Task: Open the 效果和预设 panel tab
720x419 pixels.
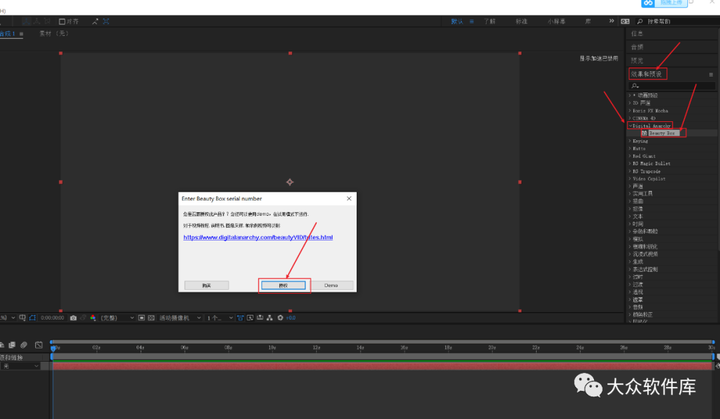Action: pos(647,74)
